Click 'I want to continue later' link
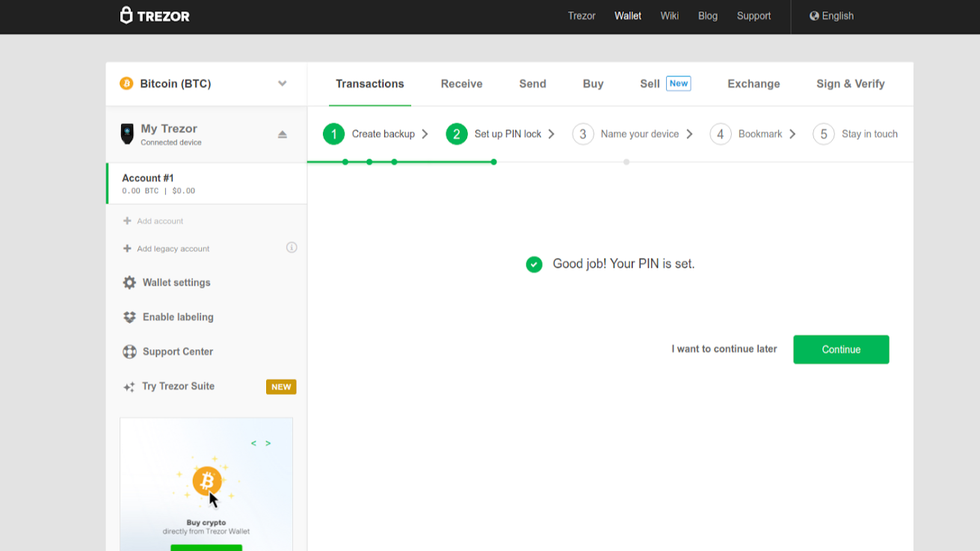Screen dimensions: 980x551 pos(724,349)
